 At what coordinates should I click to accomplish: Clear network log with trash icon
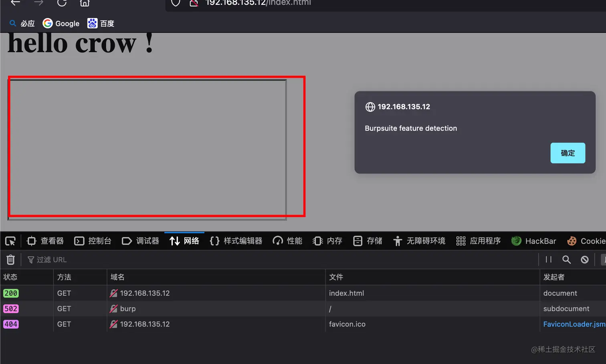11,259
